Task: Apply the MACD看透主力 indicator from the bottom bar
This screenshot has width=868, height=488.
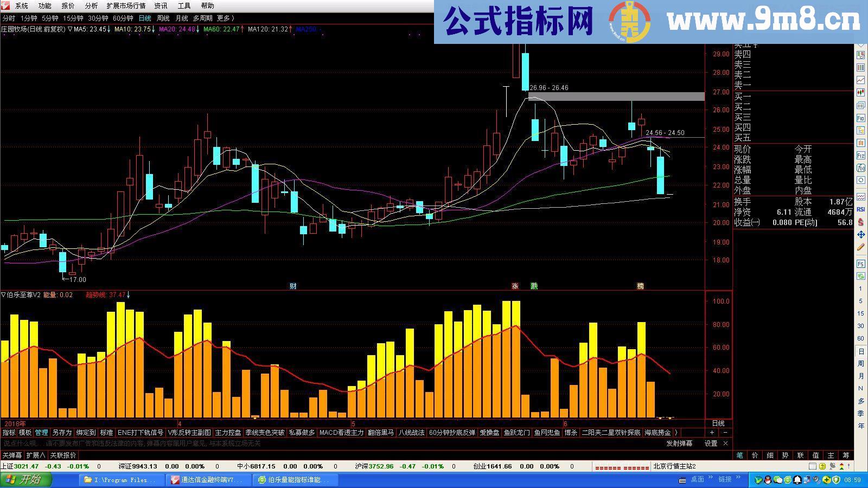Action: [341, 433]
